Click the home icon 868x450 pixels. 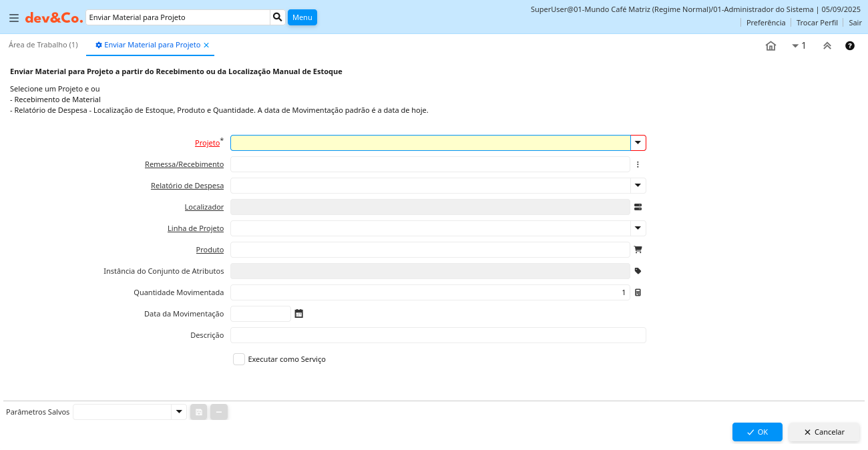[771, 46]
